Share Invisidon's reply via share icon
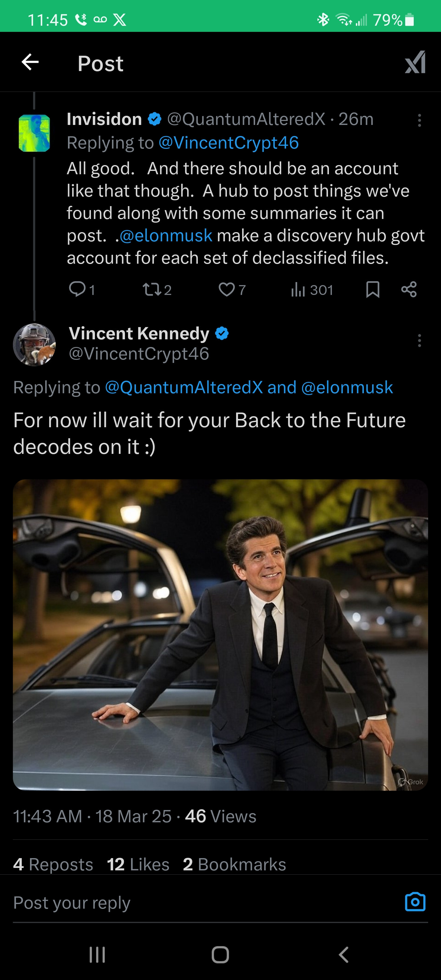The width and height of the screenshot is (441, 980). [409, 289]
